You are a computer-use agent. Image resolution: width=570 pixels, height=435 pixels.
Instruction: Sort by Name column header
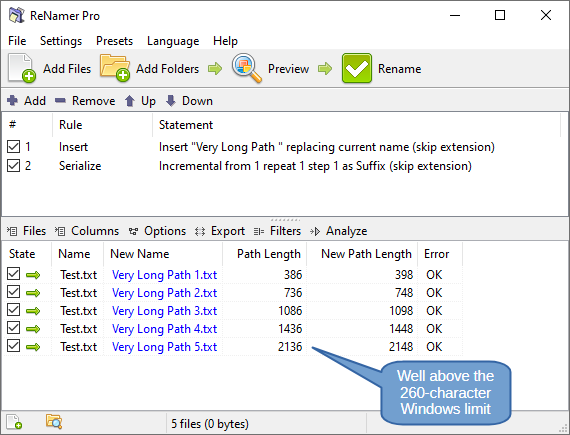pyautogui.click(x=77, y=254)
